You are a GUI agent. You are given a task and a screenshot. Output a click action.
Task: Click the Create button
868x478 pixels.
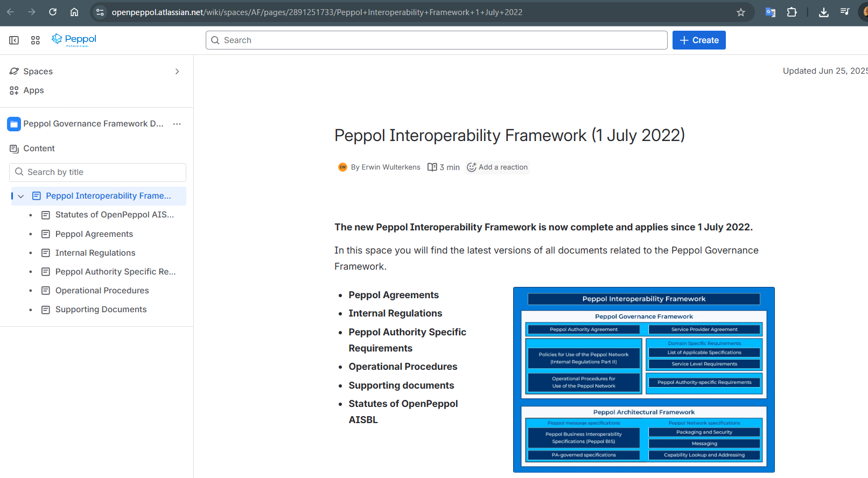click(x=699, y=40)
